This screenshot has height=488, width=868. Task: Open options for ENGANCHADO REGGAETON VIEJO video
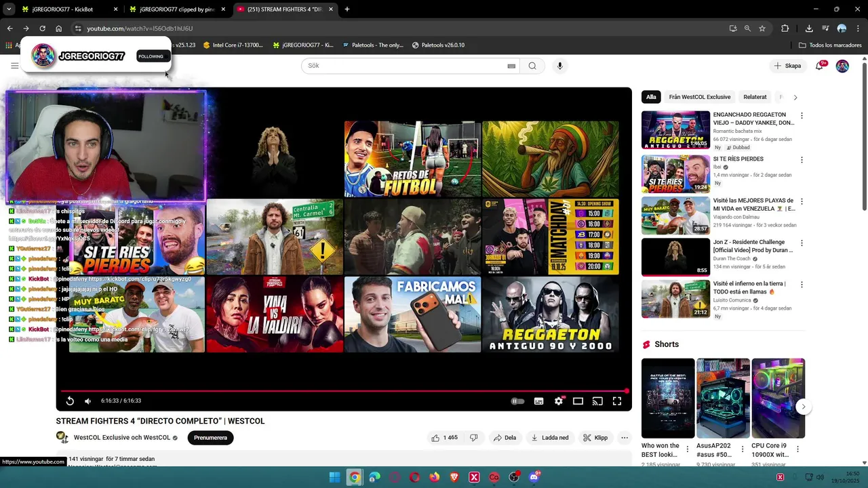click(802, 116)
